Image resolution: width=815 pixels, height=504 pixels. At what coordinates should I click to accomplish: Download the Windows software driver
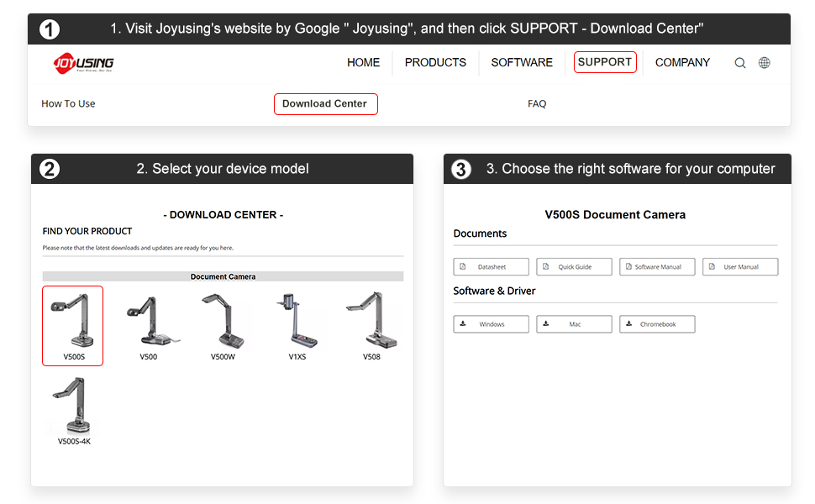[x=491, y=324]
